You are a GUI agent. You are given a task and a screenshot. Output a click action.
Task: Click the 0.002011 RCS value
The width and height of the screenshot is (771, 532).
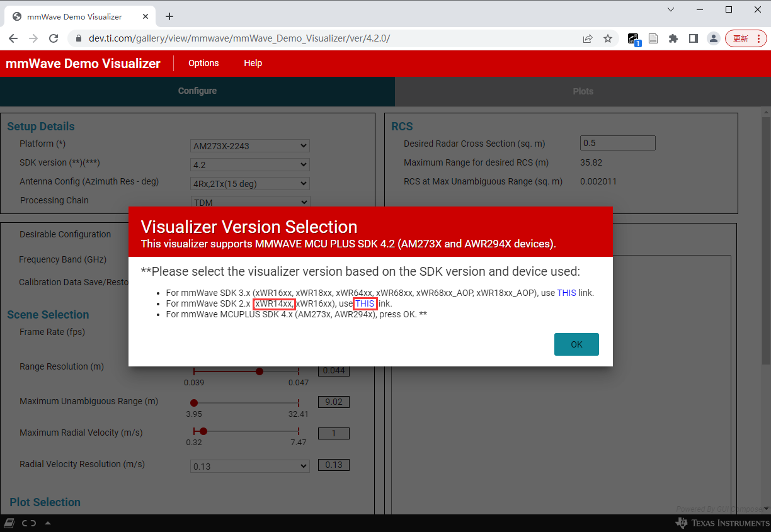598,181
